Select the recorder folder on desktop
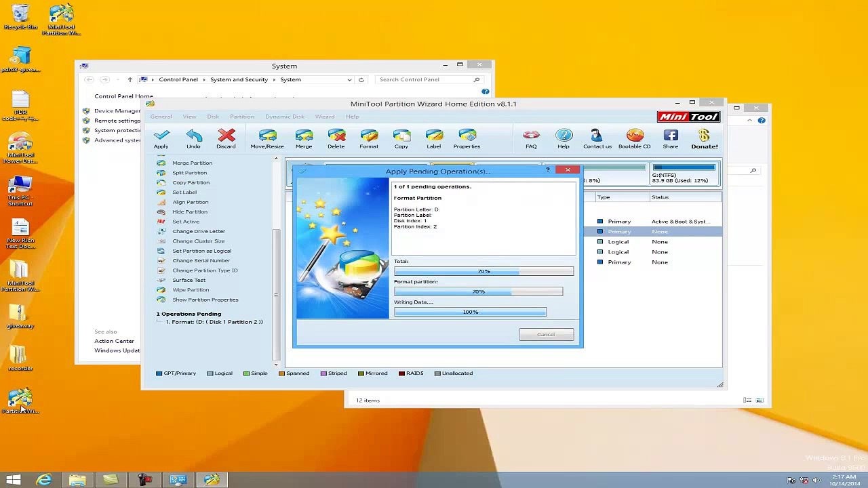 coord(20,359)
